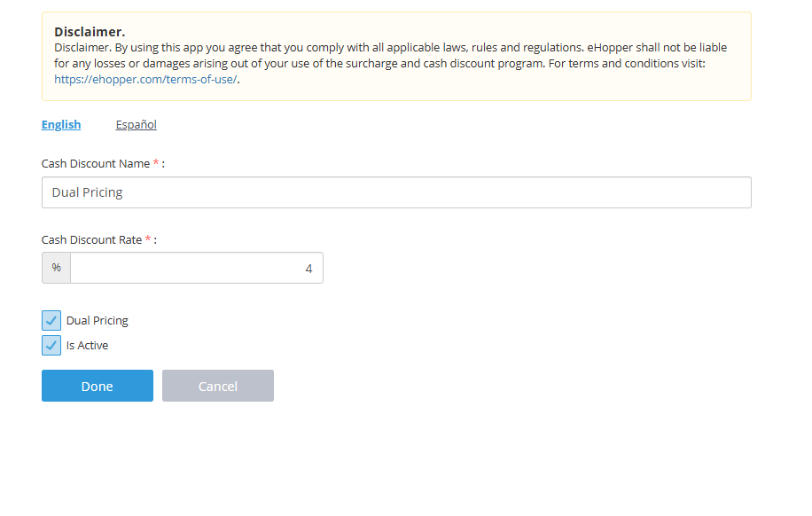Click the red asterisk beside Cash Discount Rate

point(148,240)
